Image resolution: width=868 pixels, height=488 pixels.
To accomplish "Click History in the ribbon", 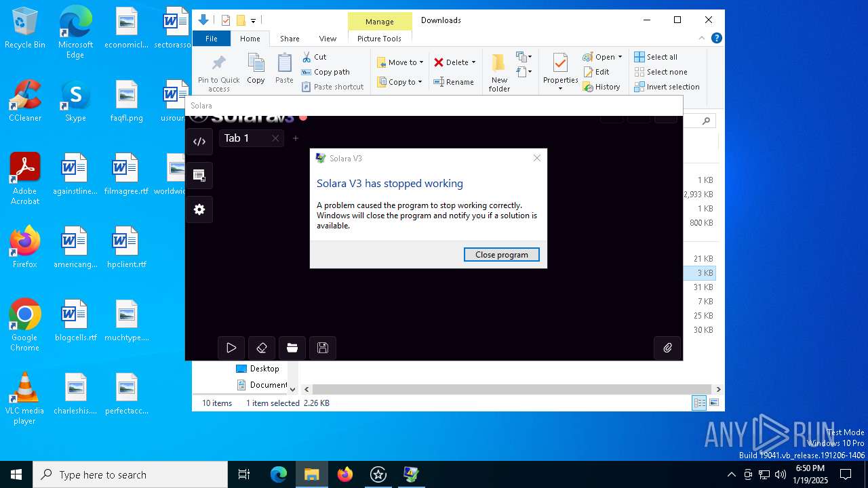I will click(601, 87).
